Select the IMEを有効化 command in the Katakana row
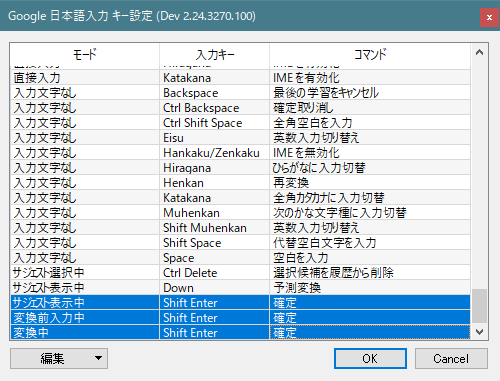 coord(370,78)
